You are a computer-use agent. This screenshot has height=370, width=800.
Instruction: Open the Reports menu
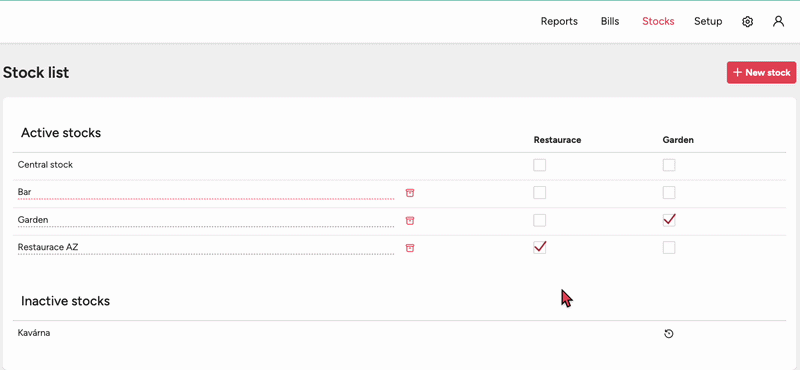559,21
